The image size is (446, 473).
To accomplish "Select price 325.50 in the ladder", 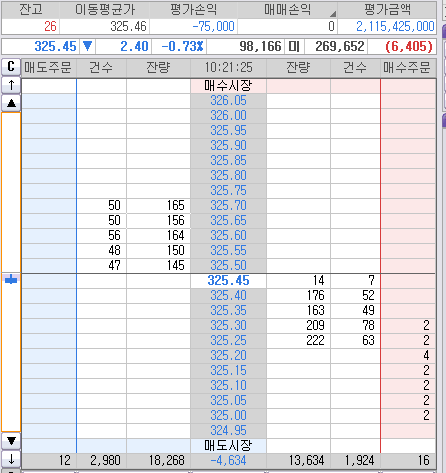I will pyautogui.click(x=228, y=266).
